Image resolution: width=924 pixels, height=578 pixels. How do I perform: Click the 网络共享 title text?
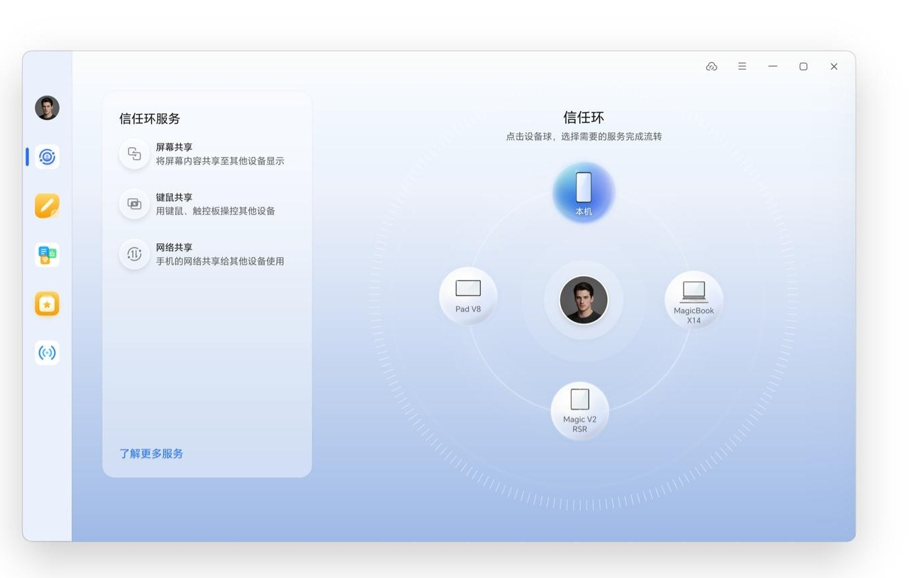pos(174,247)
